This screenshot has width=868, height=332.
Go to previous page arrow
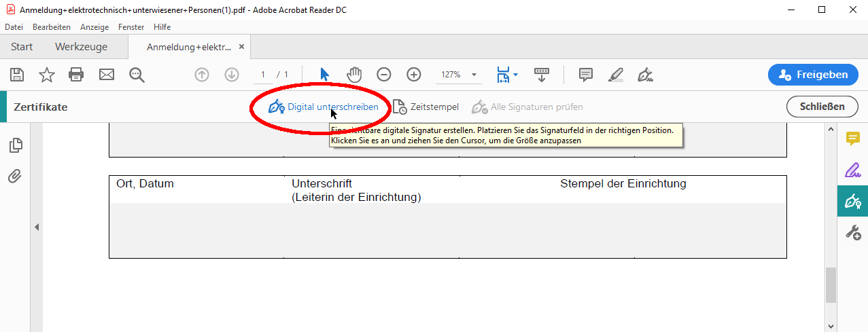pyautogui.click(x=202, y=75)
